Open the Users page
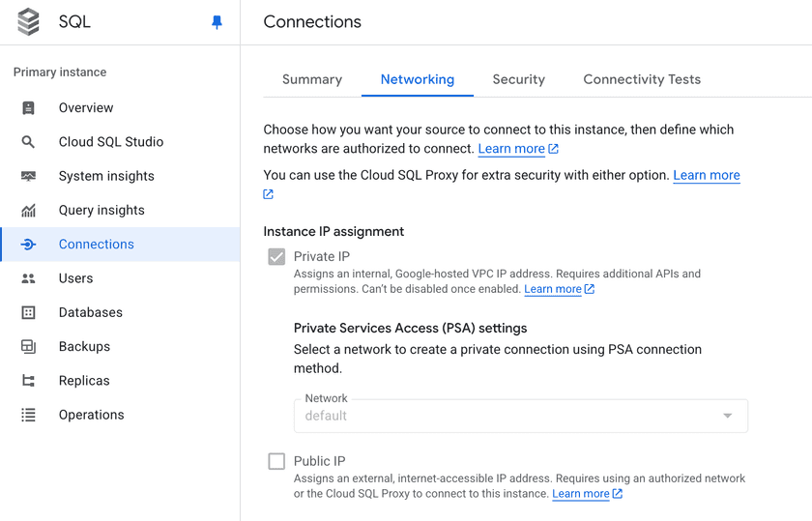 (120, 278)
